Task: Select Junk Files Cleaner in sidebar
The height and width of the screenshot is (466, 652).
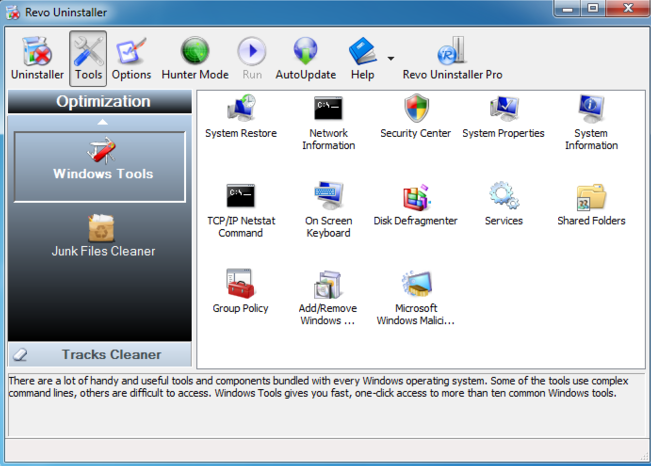Action: pyautogui.click(x=103, y=236)
